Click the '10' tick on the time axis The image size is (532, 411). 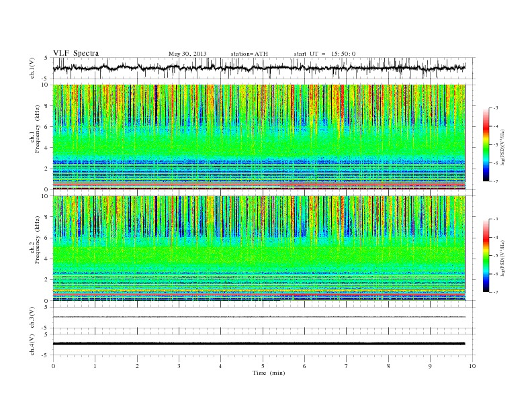click(x=472, y=366)
